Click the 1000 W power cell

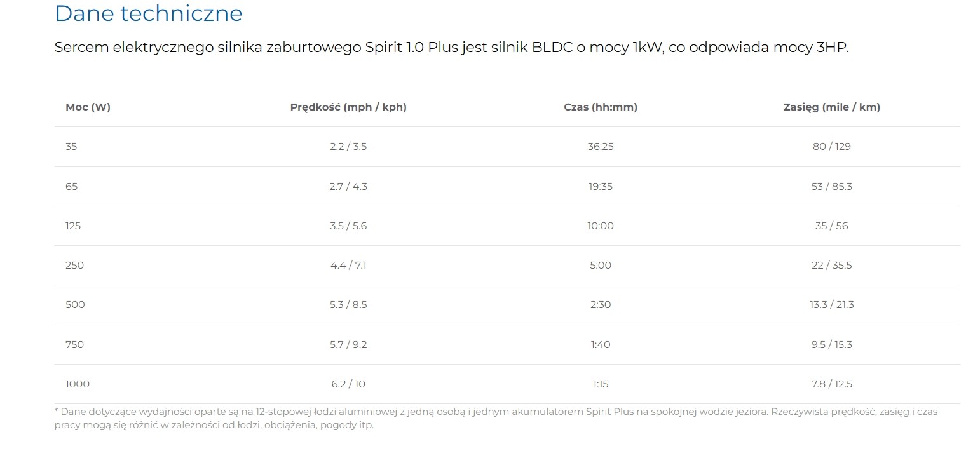point(78,384)
